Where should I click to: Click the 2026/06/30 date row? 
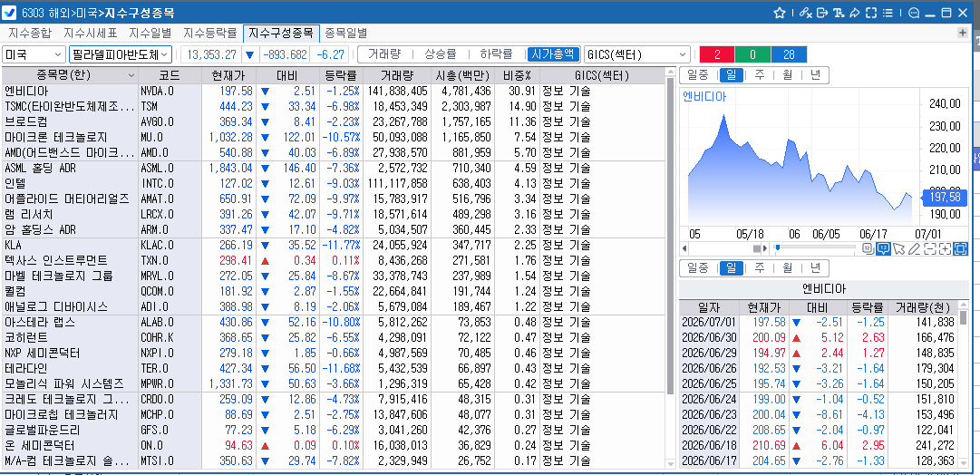819,337
